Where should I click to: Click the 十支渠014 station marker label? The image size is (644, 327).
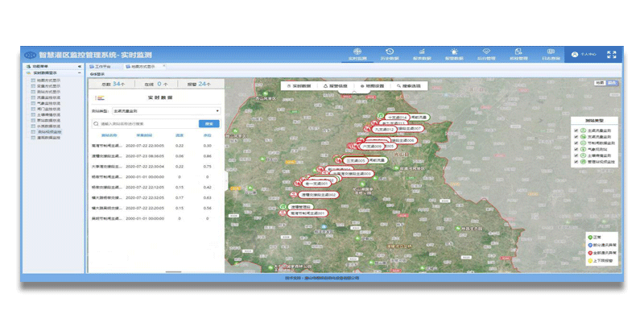coord(397,118)
